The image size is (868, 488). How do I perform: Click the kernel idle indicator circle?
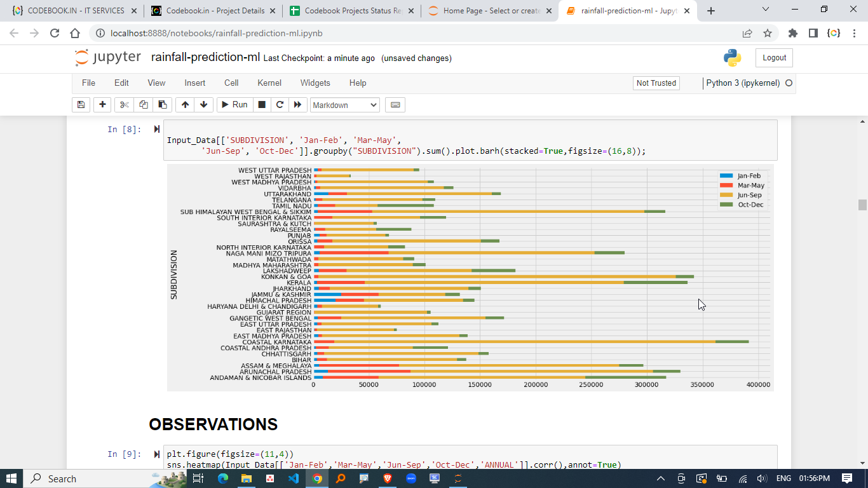click(789, 83)
